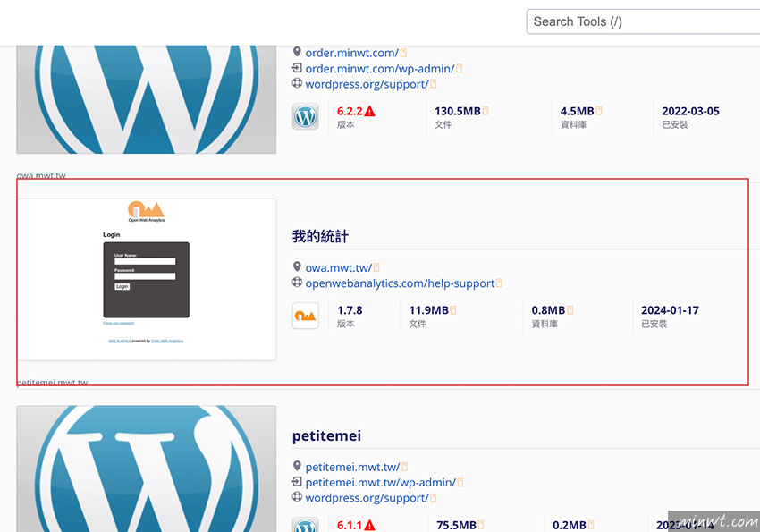Copy icon after petitemei wordpress.org/support/ link
The image size is (760, 532).
434,498
